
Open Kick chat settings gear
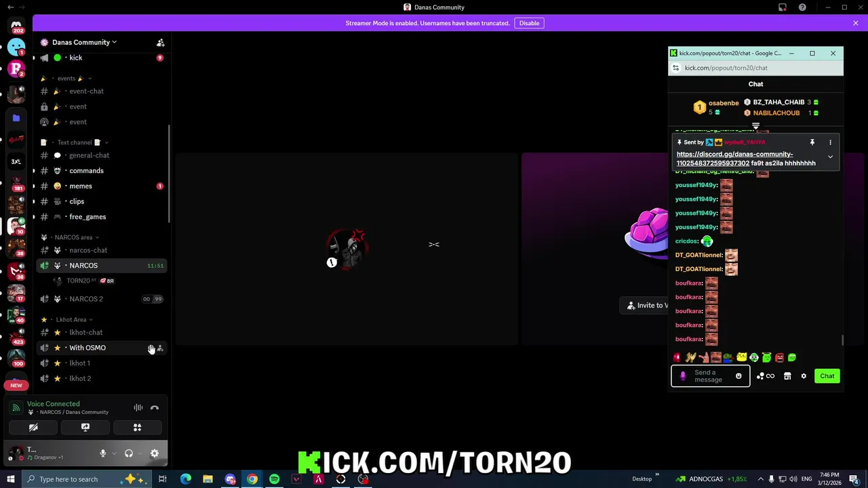pyautogui.click(x=804, y=376)
